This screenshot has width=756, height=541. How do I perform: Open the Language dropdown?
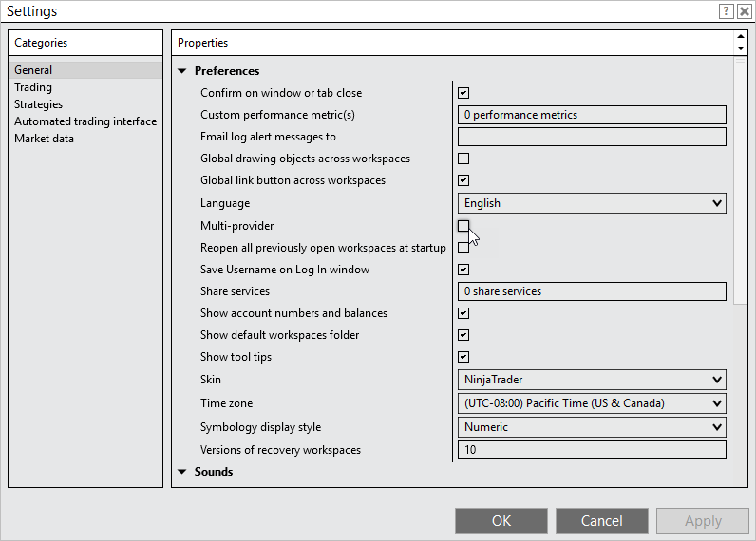tap(592, 203)
